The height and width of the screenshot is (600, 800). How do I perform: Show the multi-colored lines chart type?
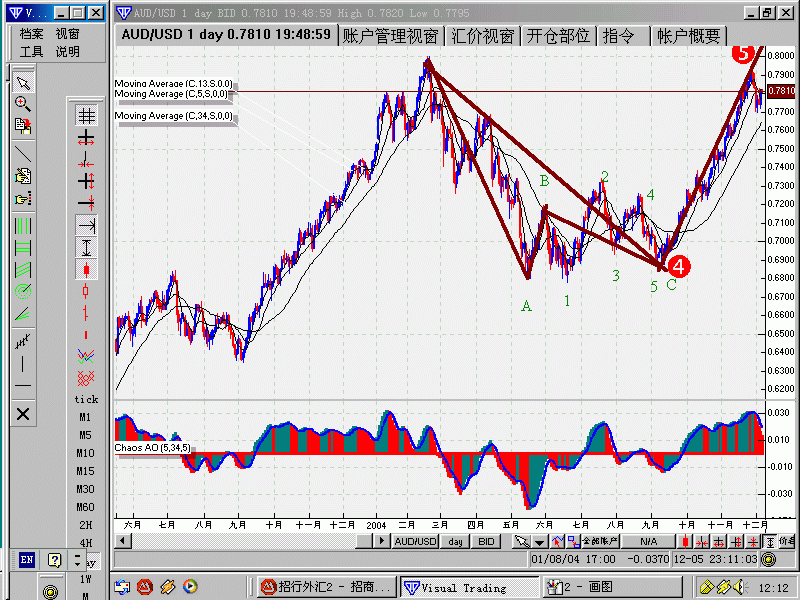[x=86, y=356]
